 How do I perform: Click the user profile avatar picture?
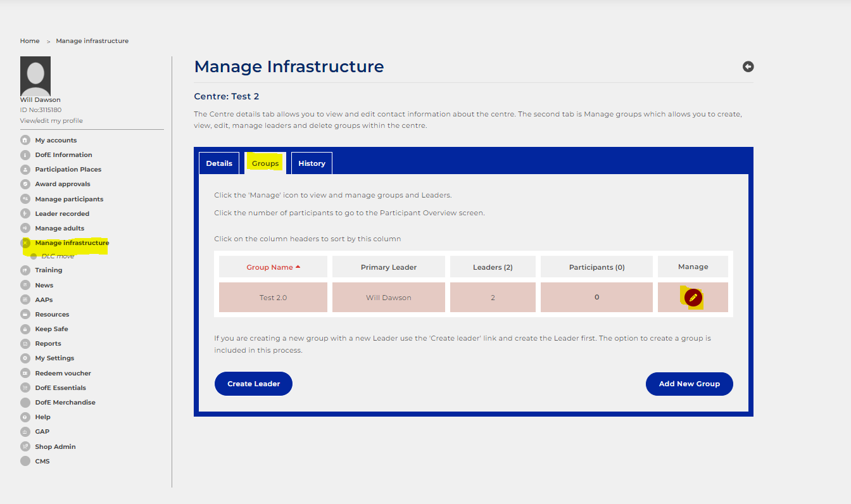(x=35, y=76)
